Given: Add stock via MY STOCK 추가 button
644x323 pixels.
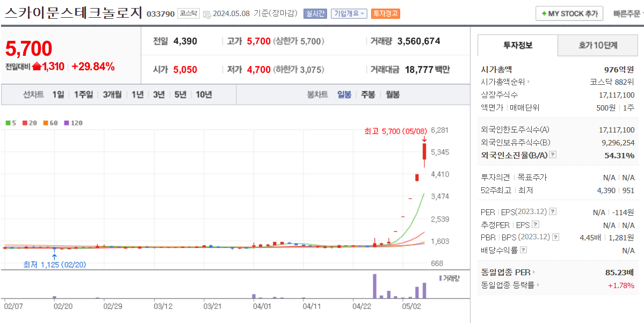Looking at the screenshot, I should [x=569, y=13].
